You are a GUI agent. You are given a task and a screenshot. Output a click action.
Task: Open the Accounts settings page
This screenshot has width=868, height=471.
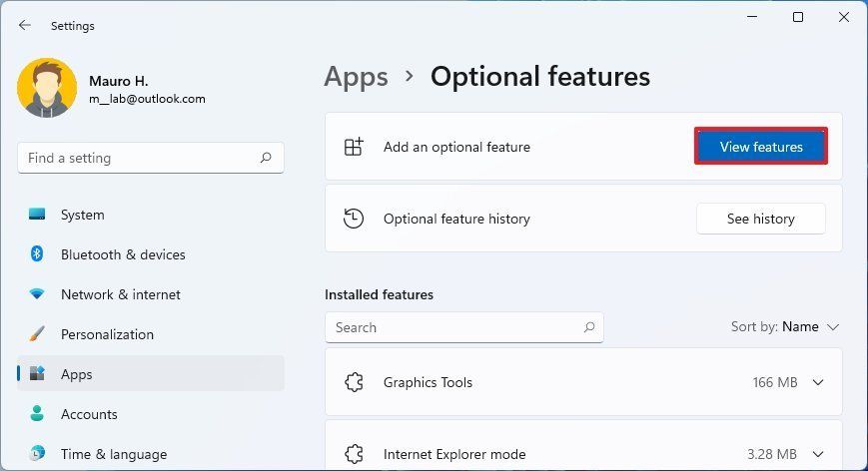tap(89, 414)
